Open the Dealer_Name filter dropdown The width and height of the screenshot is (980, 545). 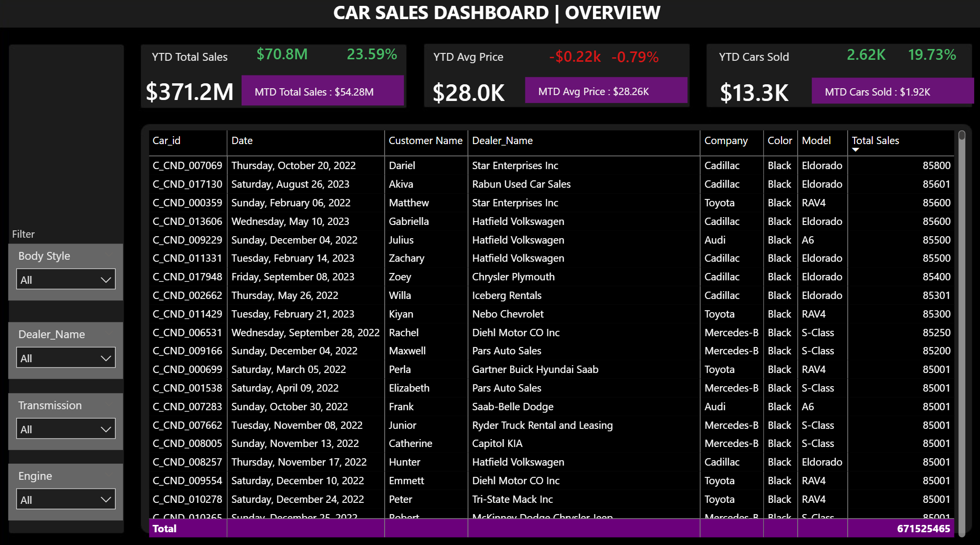[x=66, y=358]
